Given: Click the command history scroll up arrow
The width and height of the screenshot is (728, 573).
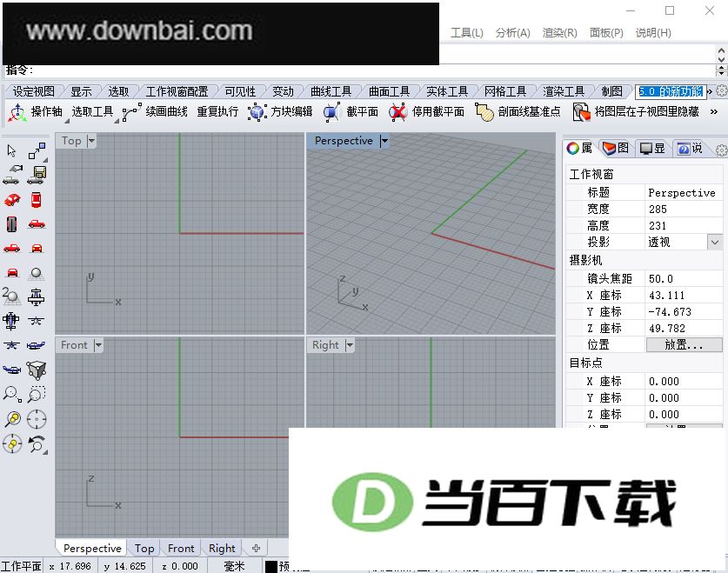Looking at the screenshot, I should coord(721,50).
